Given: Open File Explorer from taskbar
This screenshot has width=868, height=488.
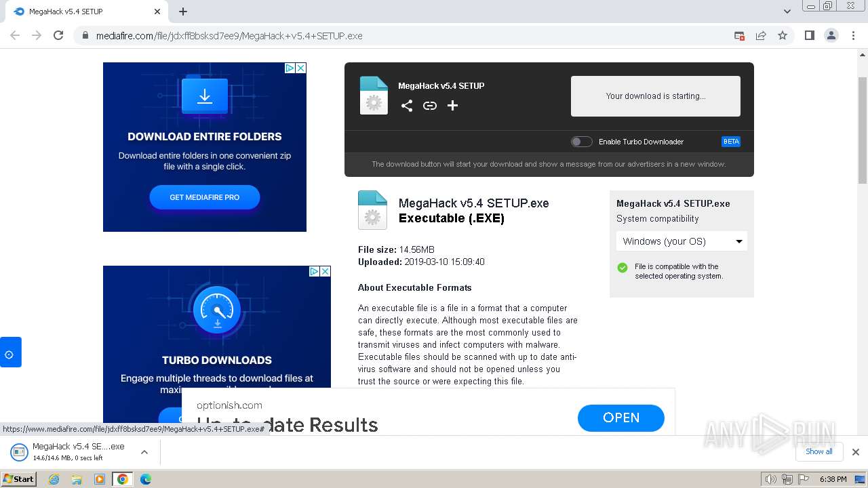Looking at the screenshot, I should 77,479.
